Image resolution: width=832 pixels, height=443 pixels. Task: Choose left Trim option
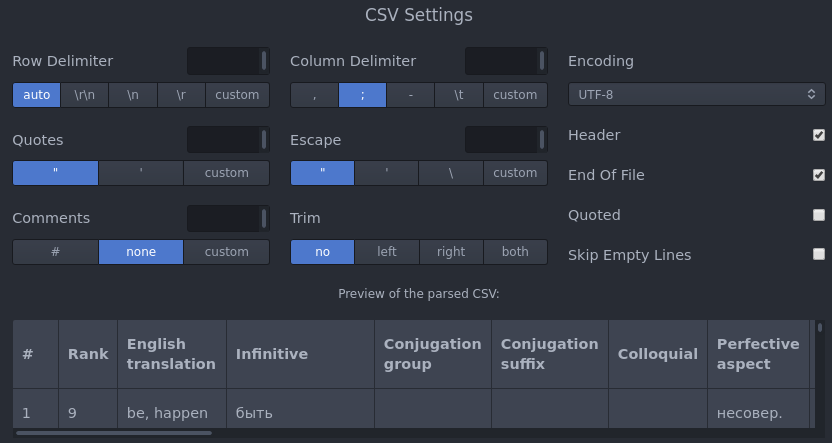[x=387, y=252]
